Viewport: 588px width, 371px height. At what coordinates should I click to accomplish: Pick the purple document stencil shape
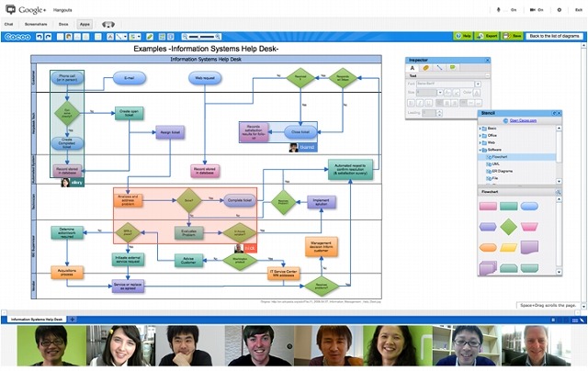[529, 247]
